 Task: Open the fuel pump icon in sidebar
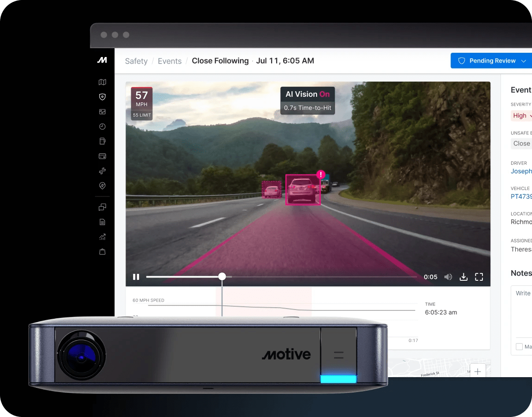[x=102, y=141]
